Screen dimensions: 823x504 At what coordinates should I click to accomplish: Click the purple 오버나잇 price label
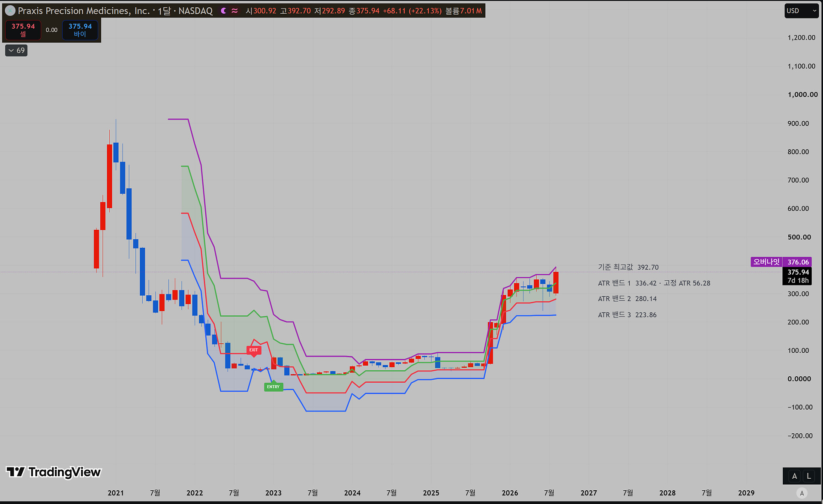766,262
